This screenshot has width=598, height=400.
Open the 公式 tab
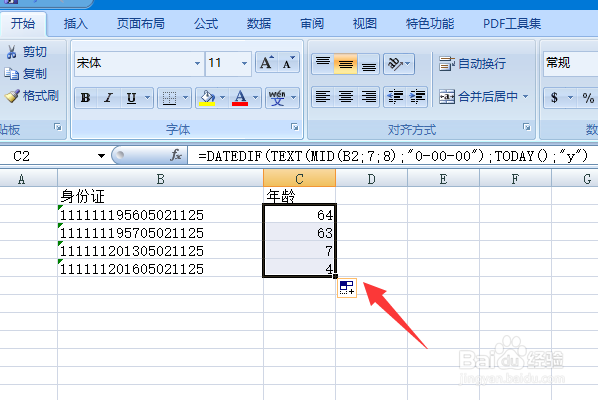coord(206,24)
